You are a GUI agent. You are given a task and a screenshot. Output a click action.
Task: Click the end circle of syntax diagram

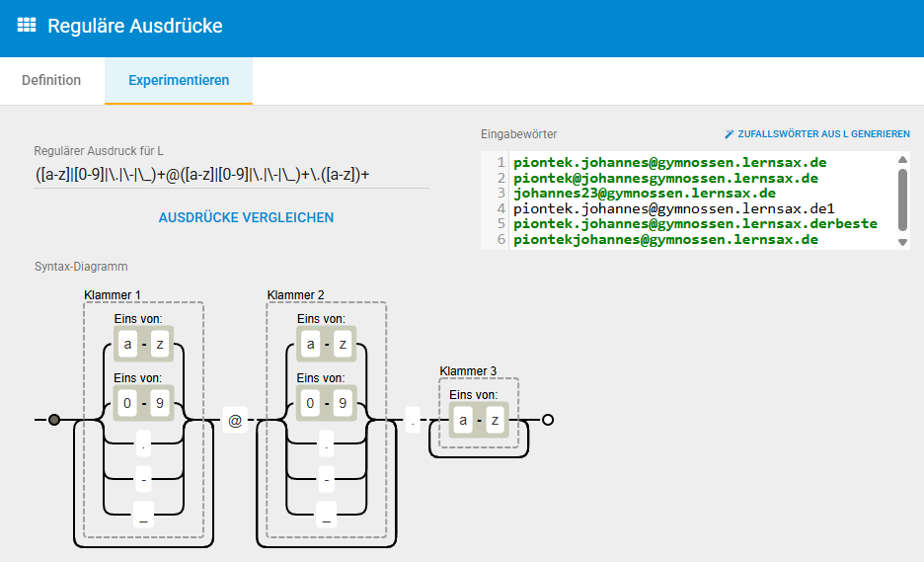tap(548, 420)
